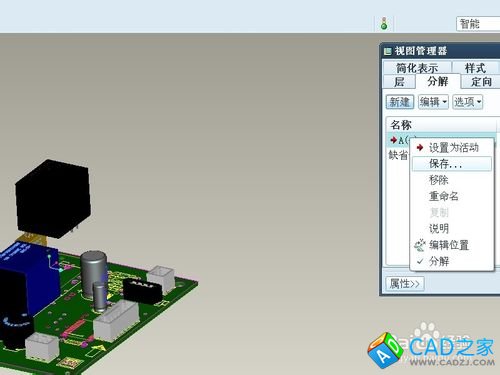Select the 缺省 entry in name list

click(x=398, y=155)
